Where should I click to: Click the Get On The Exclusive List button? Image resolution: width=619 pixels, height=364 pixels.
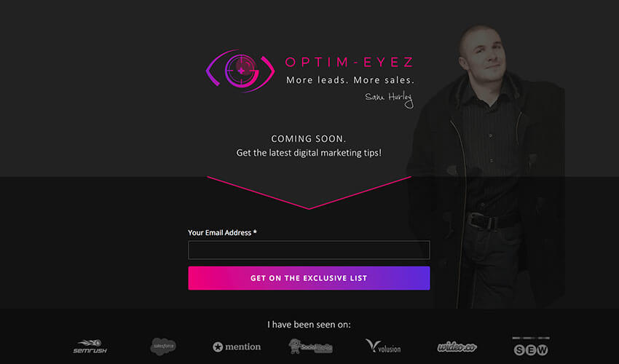(x=309, y=278)
